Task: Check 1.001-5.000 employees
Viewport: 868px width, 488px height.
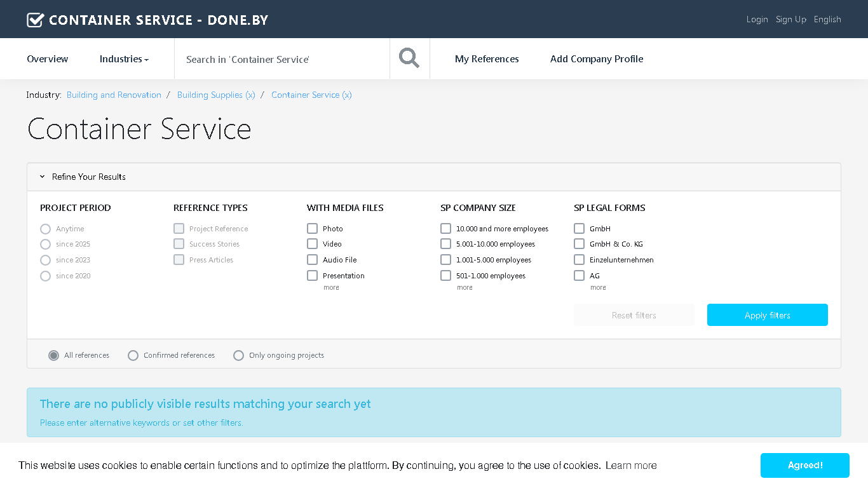Action: click(x=445, y=259)
